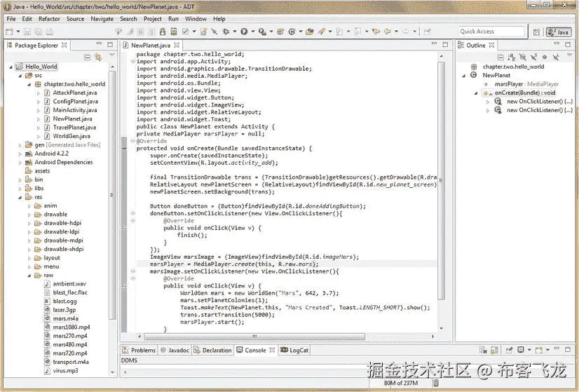This screenshot has width=579, height=392.
Task: Toggle Hide Fields in Outline toolbar
Action: [522, 58]
